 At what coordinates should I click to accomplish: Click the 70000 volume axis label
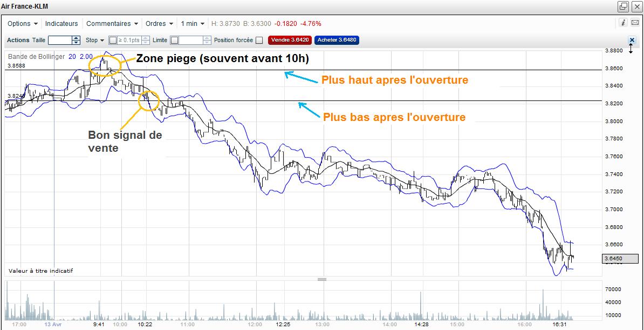tap(614, 289)
